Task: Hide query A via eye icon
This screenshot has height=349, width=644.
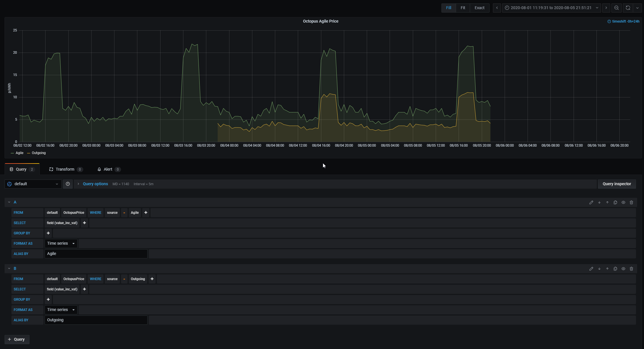Action: [623, 202]
